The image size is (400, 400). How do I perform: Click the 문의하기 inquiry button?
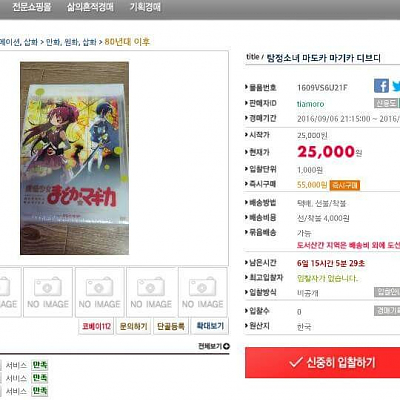[x=133, y=326]
